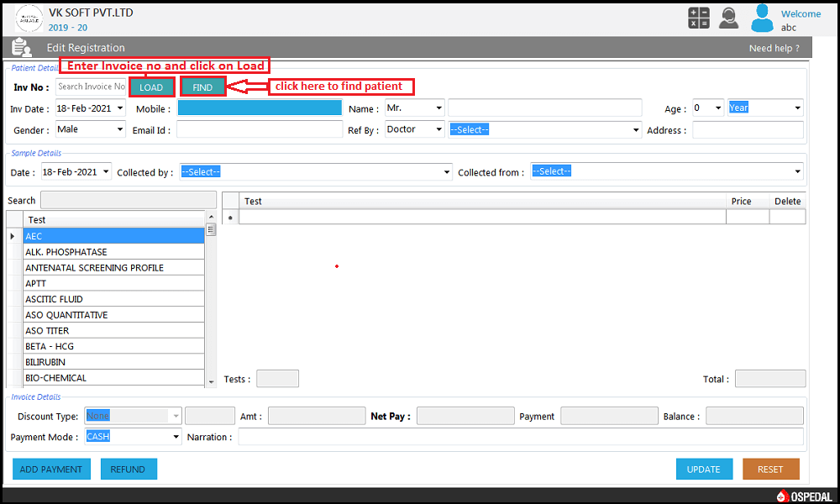Click the UPDATE button
Screen dimensions: 840x504
point(704,470)
